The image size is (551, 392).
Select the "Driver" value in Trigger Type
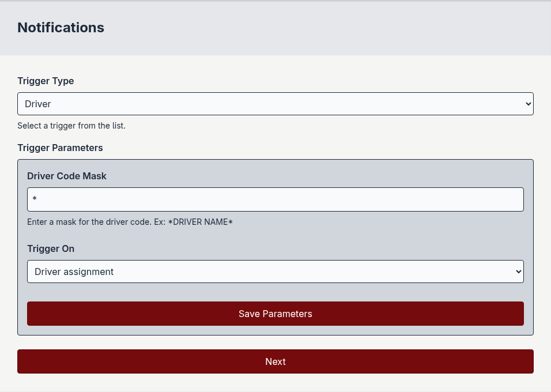click(38, 104)
